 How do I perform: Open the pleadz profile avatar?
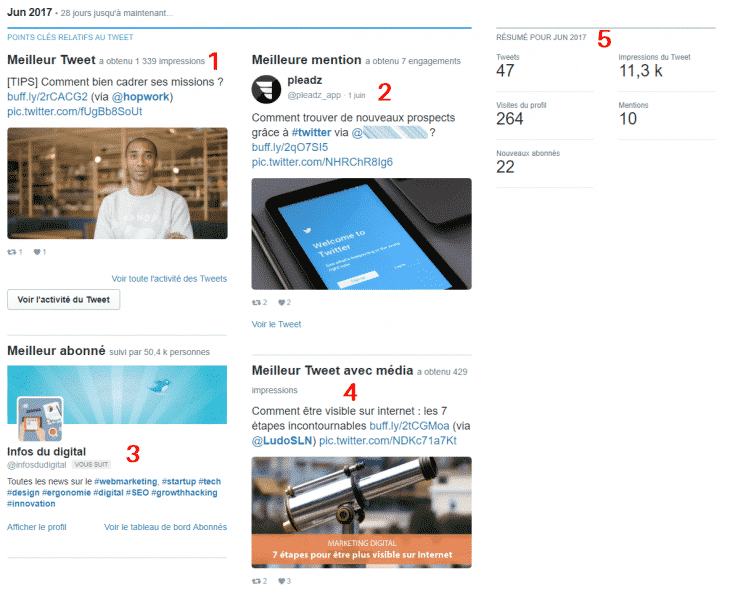click(x=266, y=88)
